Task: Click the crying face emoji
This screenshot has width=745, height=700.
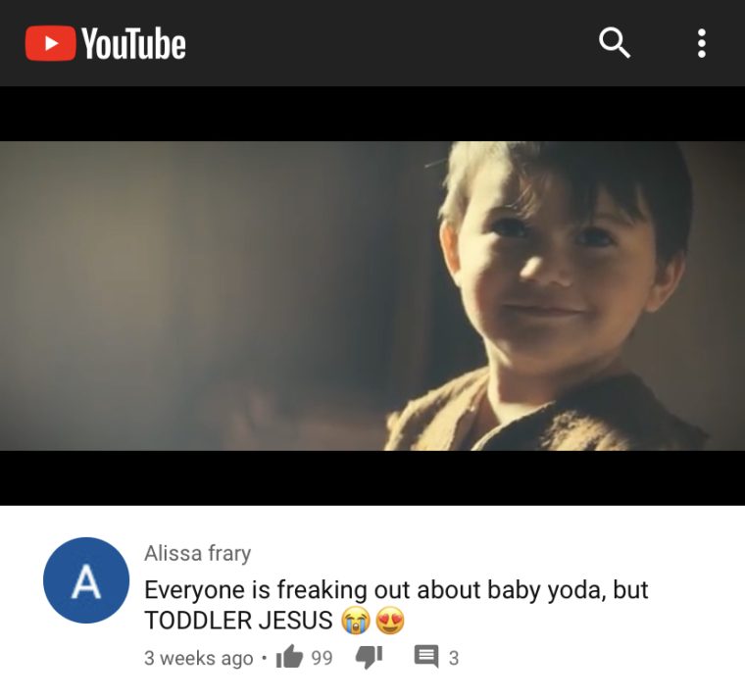Action: pyautogui.click(x=356, y=621)
